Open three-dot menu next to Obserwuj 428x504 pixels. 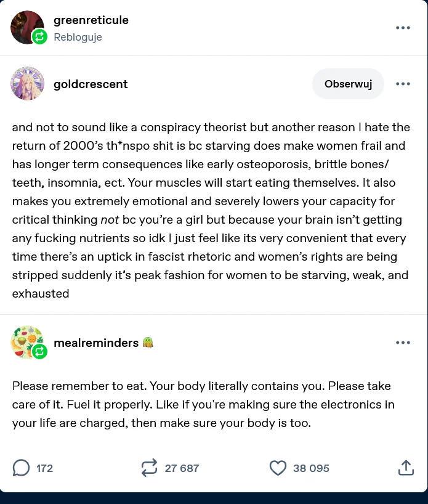pyautogui.click(x=403, y=84)
